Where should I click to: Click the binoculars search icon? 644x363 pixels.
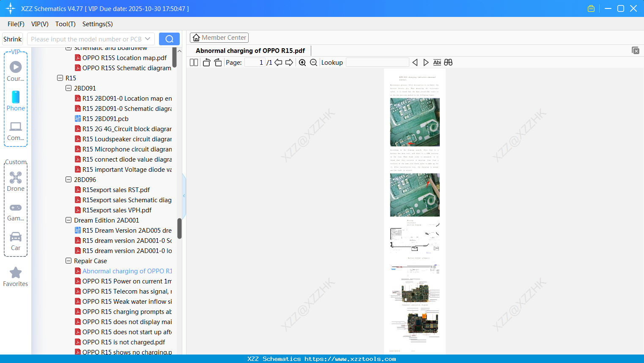click(x=448, y=63)
